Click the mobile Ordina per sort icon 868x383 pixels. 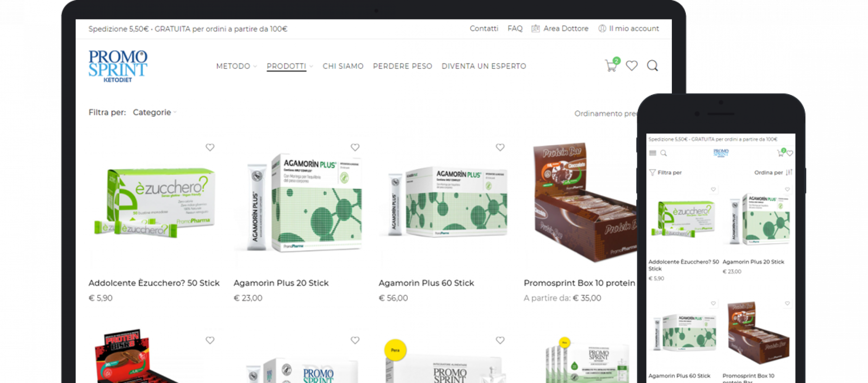click(x=789, y=172)
